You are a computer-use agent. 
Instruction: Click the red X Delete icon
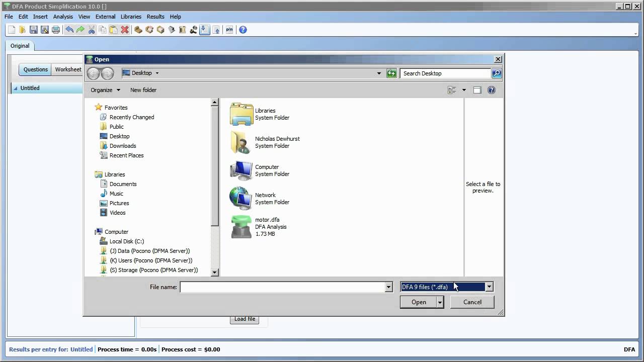tap(125, 30)
